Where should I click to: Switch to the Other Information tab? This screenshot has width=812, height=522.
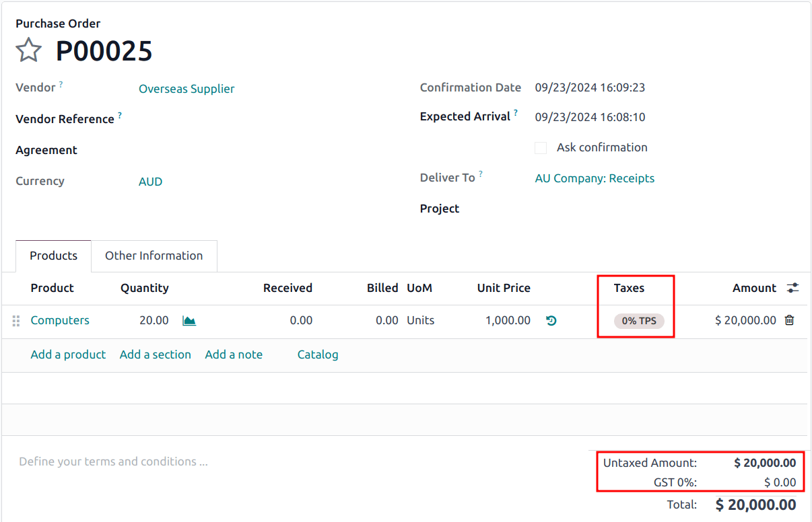[154, 256]
